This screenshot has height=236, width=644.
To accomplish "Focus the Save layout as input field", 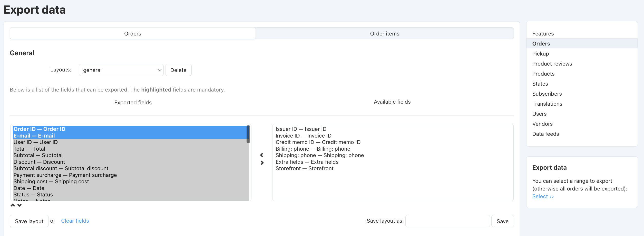I will [x=447, y=221].
